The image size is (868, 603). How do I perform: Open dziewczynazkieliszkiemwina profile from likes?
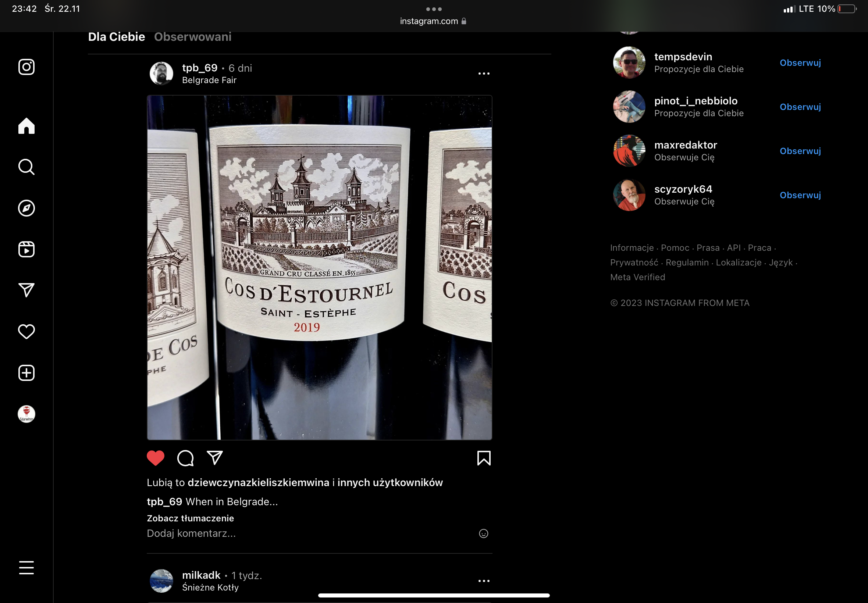[259, 482]
